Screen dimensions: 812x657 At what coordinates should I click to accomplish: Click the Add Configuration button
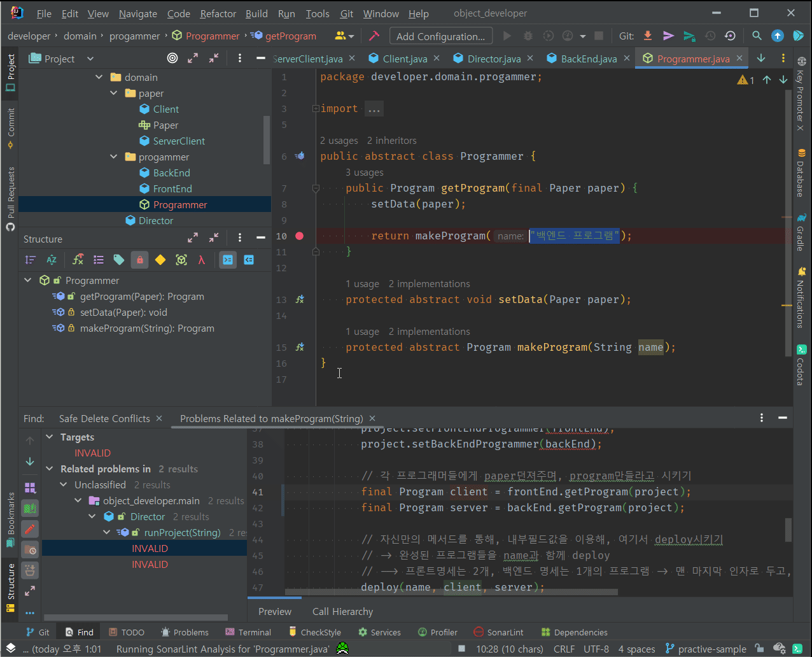coord(440,36)
